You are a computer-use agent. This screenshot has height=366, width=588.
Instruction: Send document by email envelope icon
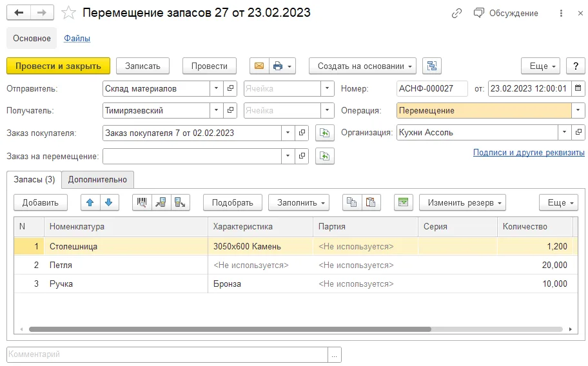point(259,66)
